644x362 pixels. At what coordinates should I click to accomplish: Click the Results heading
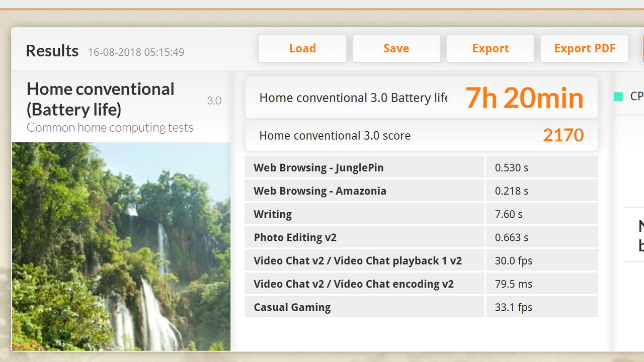click(x=52, y=51)
